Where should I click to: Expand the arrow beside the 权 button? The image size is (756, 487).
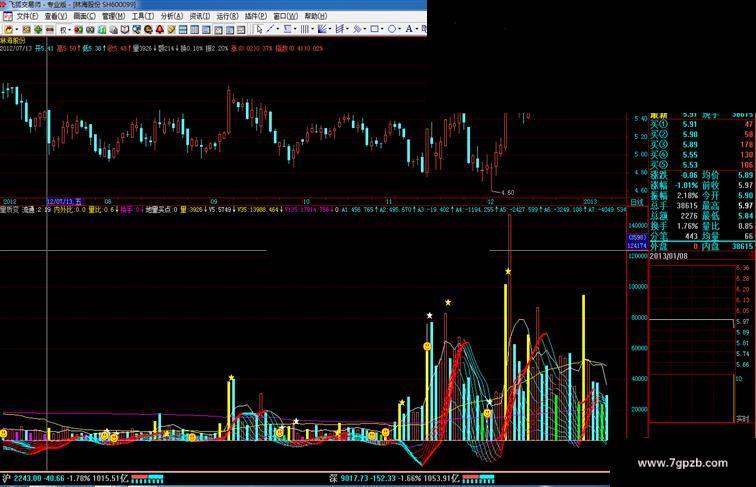click(x=70, y=30)
